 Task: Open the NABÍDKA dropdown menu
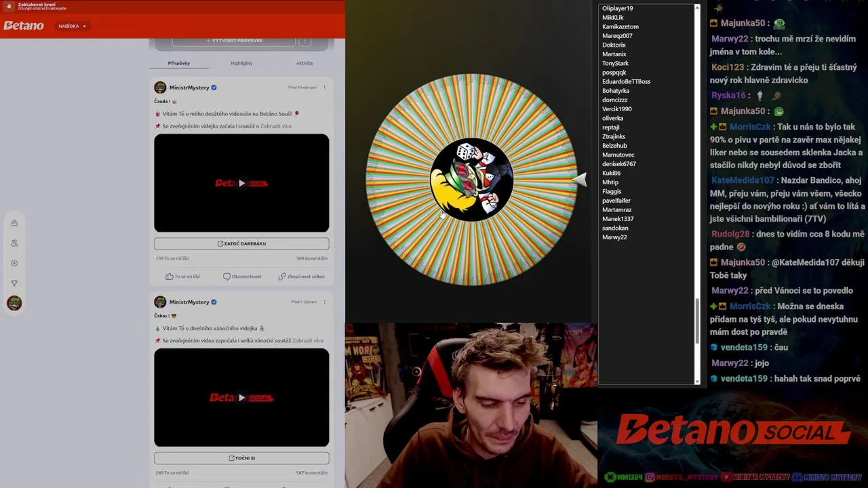[71, 26]
